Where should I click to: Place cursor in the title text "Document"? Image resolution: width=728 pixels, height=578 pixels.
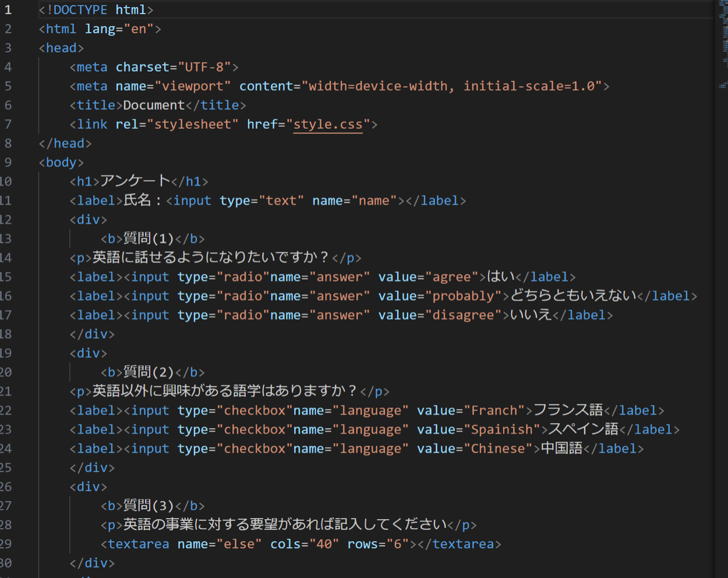coord(154,105)
